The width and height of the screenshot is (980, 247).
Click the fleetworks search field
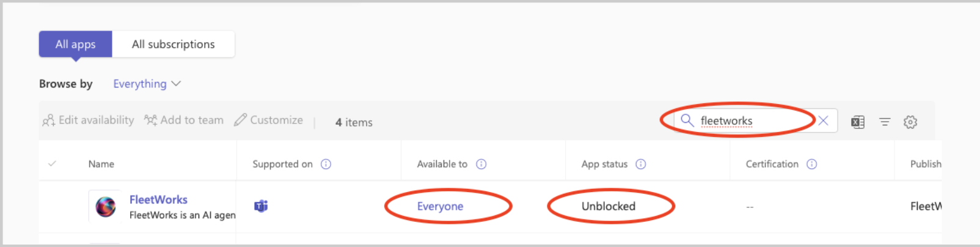pyautogui.click(x=755, y=120)
